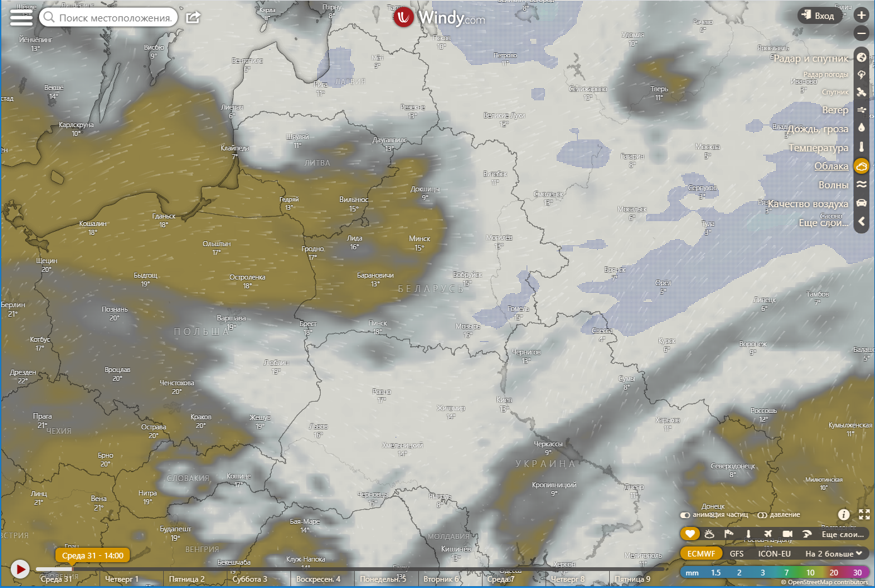
Task: Choose 'Волны' layer label
Action: (833, 185)
